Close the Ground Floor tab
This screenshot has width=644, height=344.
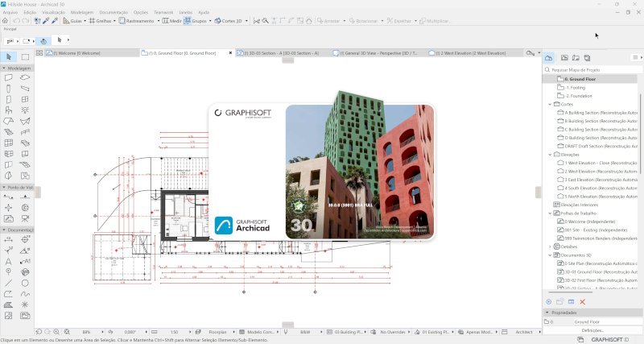coord(230,53)
